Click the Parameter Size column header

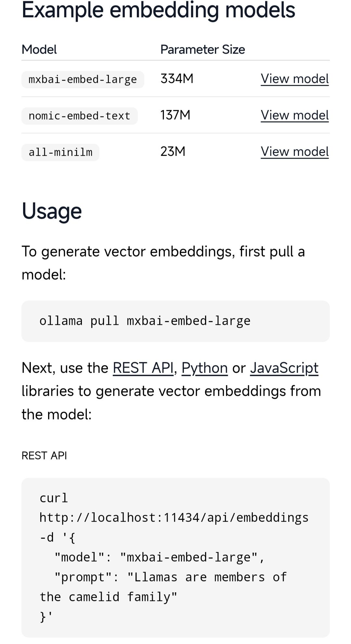202,49
